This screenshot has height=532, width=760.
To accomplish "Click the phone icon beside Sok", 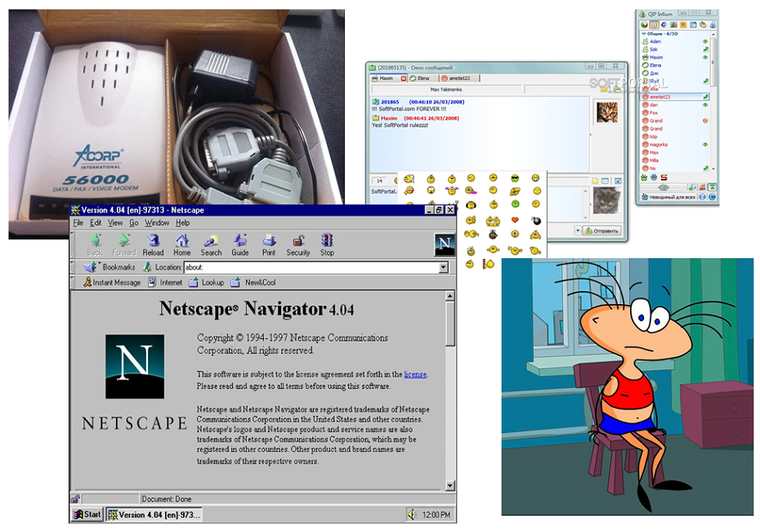I will tap(706, 49).
